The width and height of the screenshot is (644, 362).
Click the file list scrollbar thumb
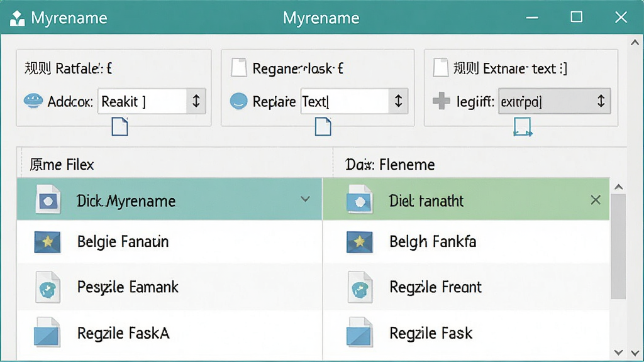[618, 246]
